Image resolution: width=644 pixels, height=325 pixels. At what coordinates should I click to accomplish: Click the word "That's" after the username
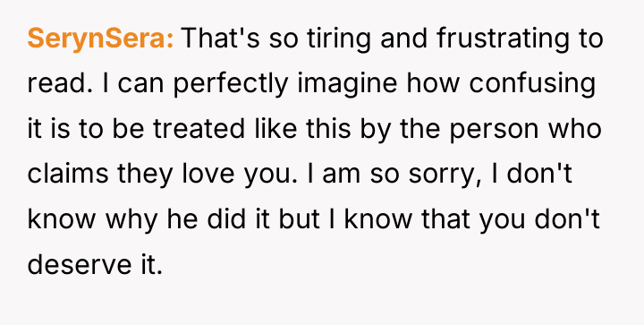coord(221,38)
